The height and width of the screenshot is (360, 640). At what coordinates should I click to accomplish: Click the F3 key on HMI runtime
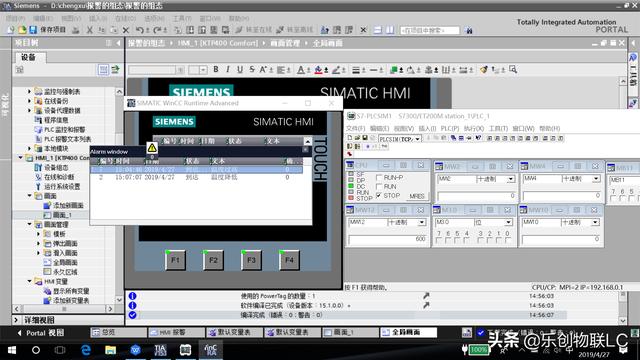click(x=251, y=260)
